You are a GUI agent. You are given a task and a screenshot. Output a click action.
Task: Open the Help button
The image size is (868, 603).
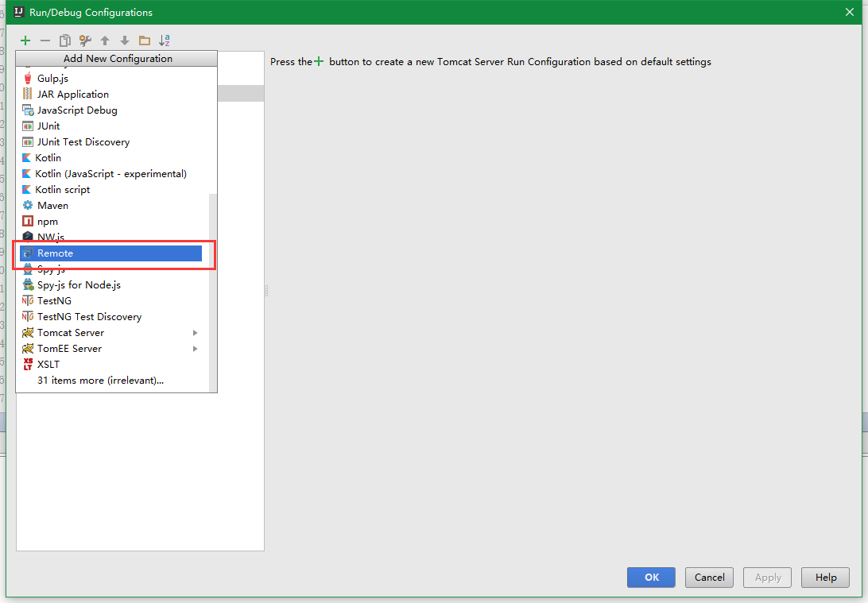point(825,578)
